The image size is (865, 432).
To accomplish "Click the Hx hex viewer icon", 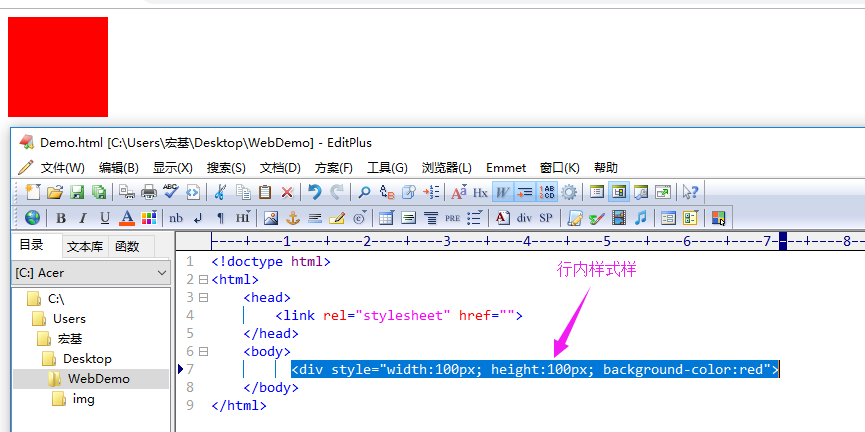I will pos(480,193).
